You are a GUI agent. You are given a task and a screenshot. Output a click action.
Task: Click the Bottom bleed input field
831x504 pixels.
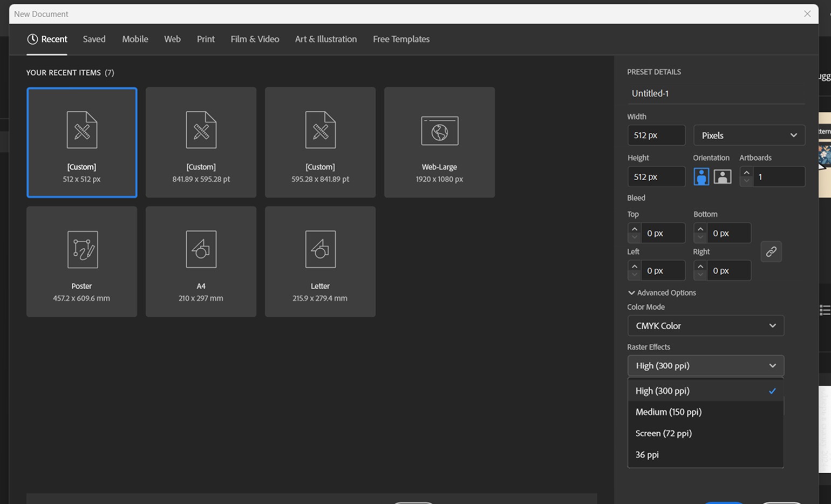729,233
